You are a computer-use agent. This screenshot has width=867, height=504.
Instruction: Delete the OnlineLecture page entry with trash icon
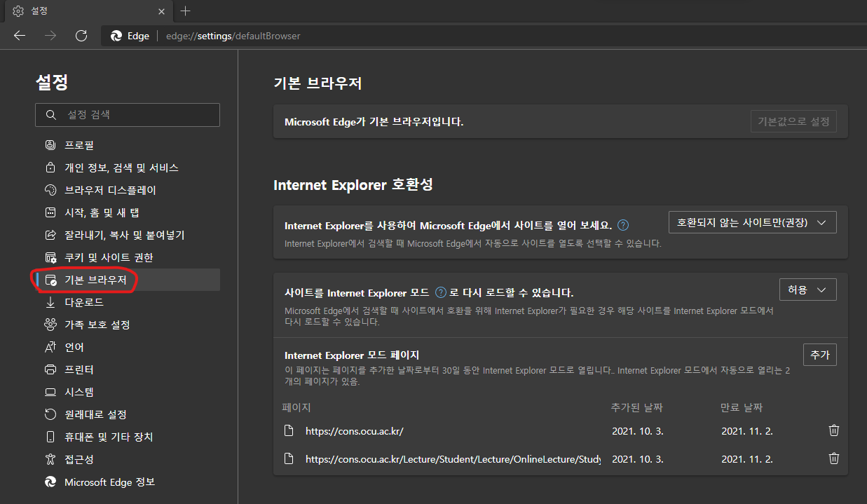(833, 458)
